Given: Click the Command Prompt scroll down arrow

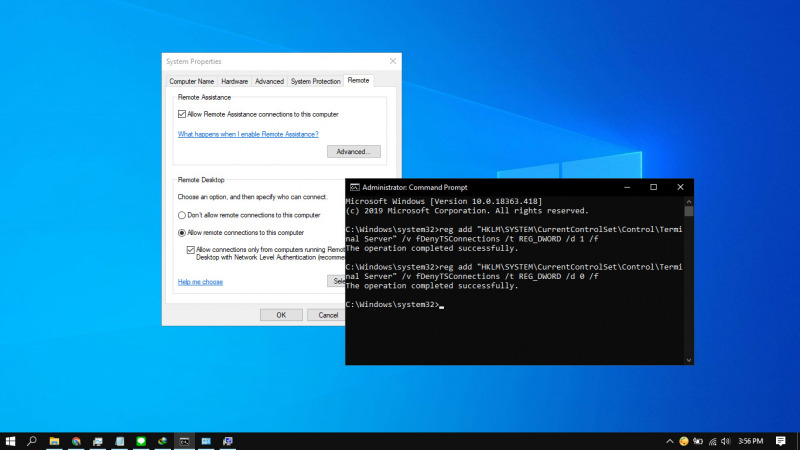Looking at the screenshot, I should tap(689, 360).
